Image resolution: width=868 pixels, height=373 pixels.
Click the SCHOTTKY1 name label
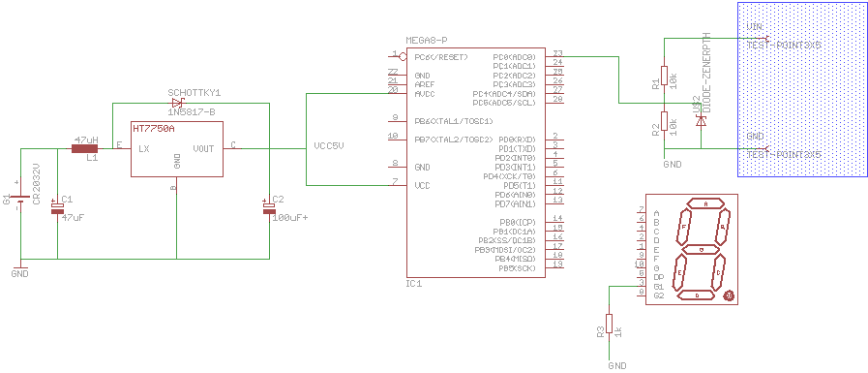click(194, 92)
